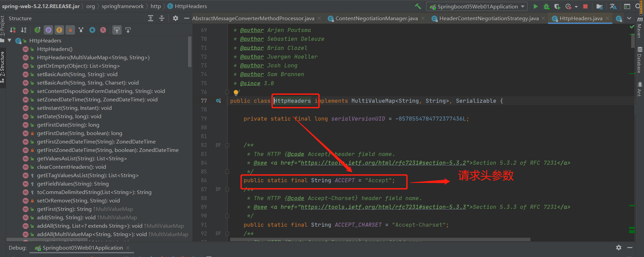Open Project Structure dialog

click(600, 6)
